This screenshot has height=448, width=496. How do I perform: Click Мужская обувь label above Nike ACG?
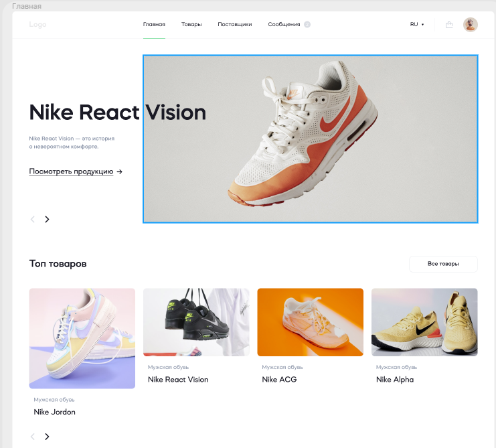pos(282,367)
